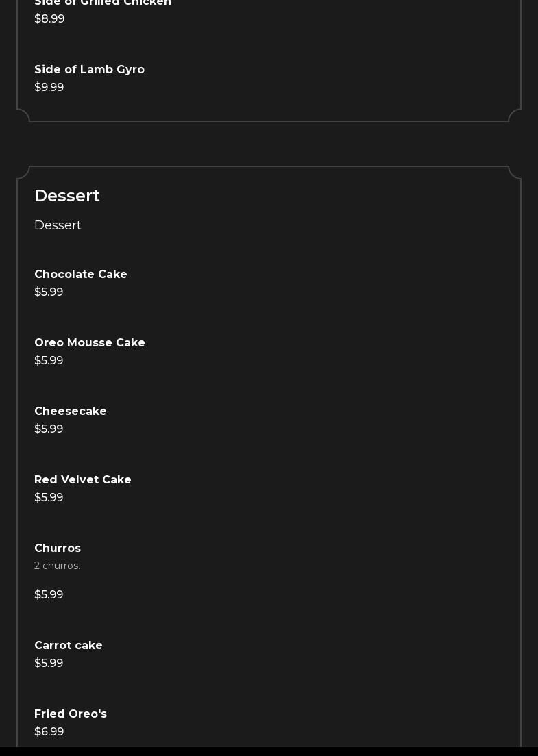Image resolution: width=538 pixels, height=756 pixels.
Task: Click the $6.99 Fried Oreo's price
Action: coord(49,732)
